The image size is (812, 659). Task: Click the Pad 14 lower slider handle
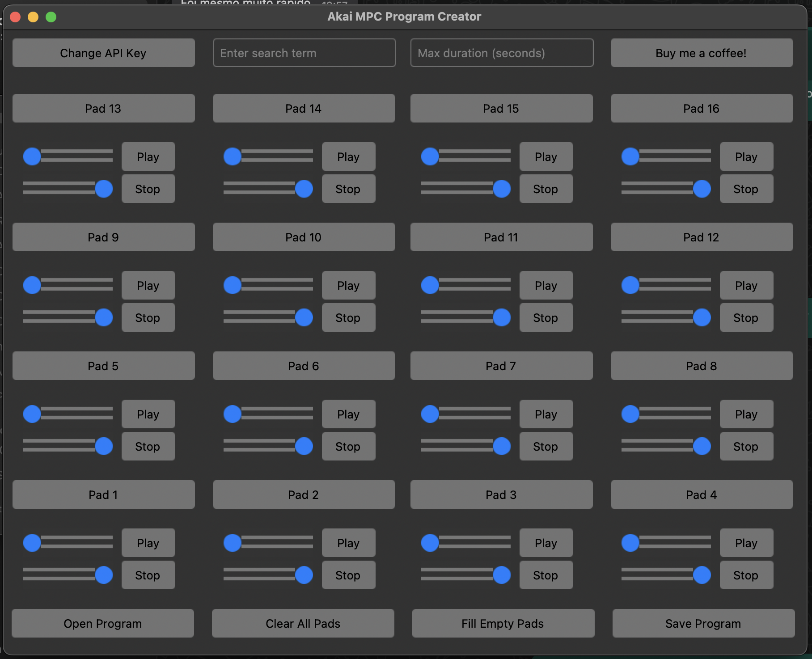(x=304, y=189)
